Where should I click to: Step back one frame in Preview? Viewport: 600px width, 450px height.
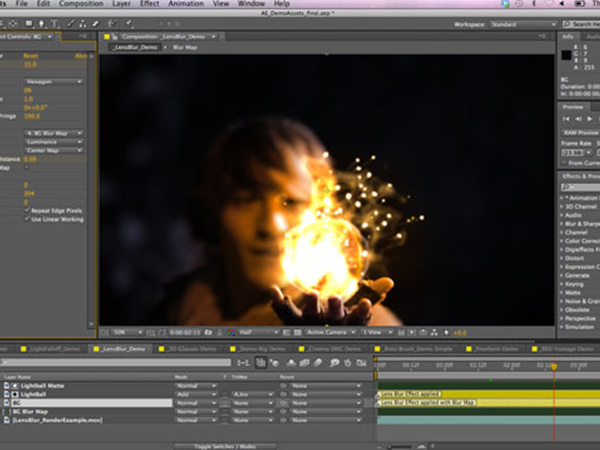578,119
